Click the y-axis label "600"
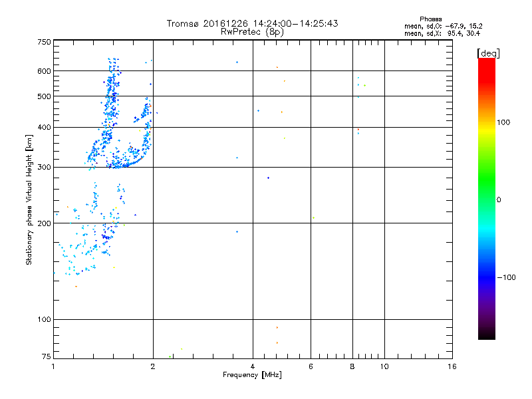Viewport: 532px width, 399px height. (44, 71)
